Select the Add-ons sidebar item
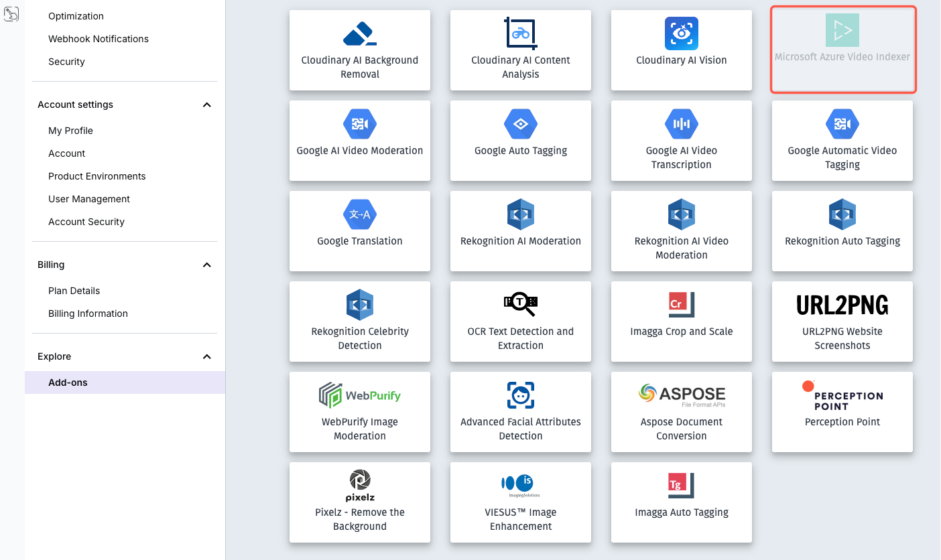 (125, 382)
